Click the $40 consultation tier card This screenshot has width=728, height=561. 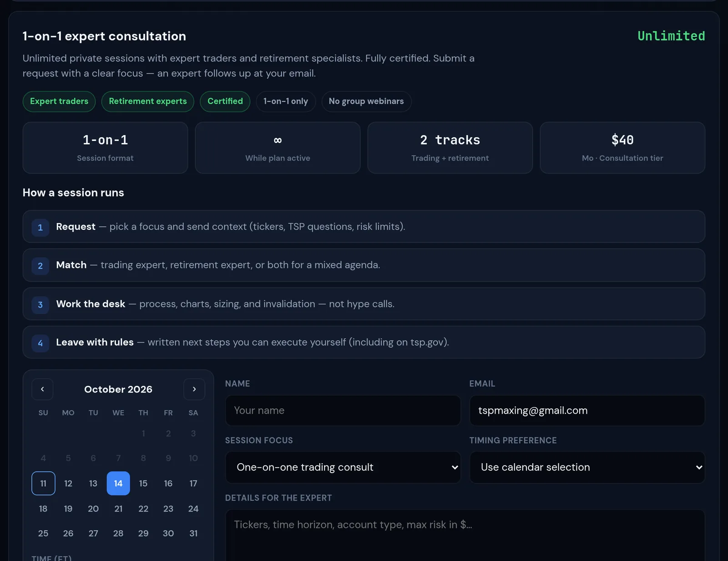pos(622,147)
